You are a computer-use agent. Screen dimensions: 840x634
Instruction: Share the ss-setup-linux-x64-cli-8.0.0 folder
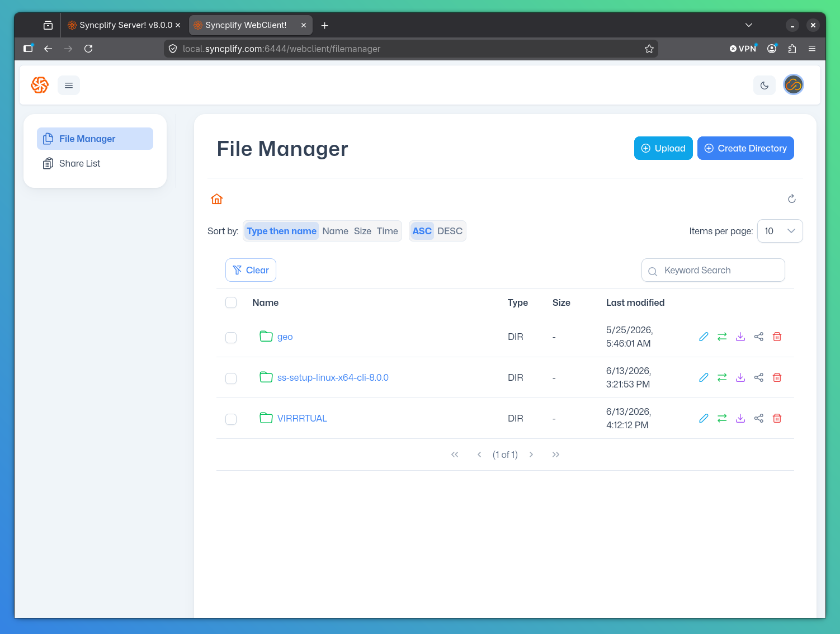[x=759, y=377]
